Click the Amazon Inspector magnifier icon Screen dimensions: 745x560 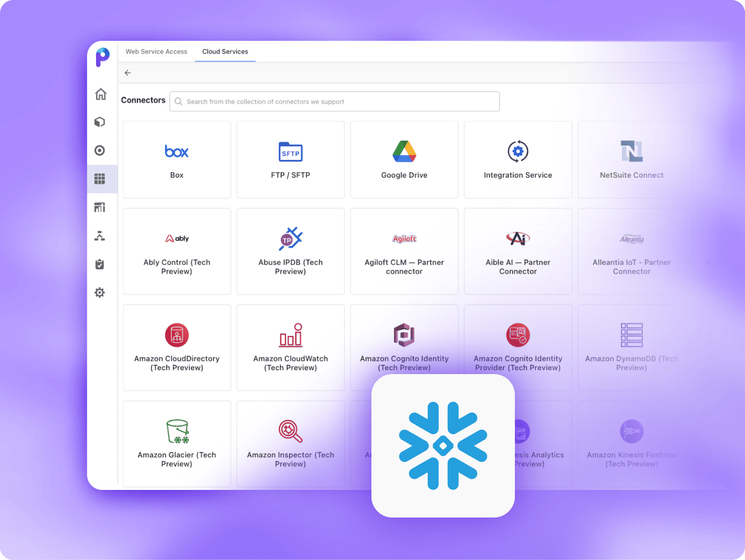[x=291, y=431]
